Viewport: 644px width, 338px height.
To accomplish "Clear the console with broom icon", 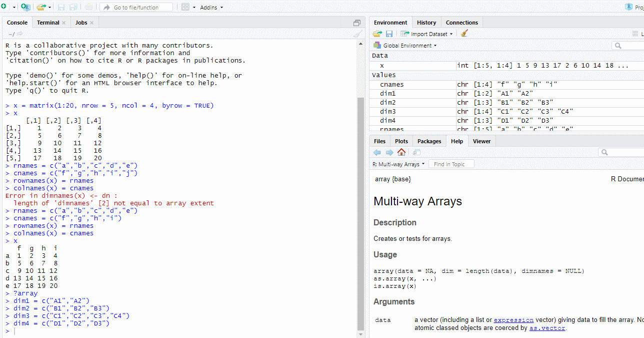I will 357,34.
